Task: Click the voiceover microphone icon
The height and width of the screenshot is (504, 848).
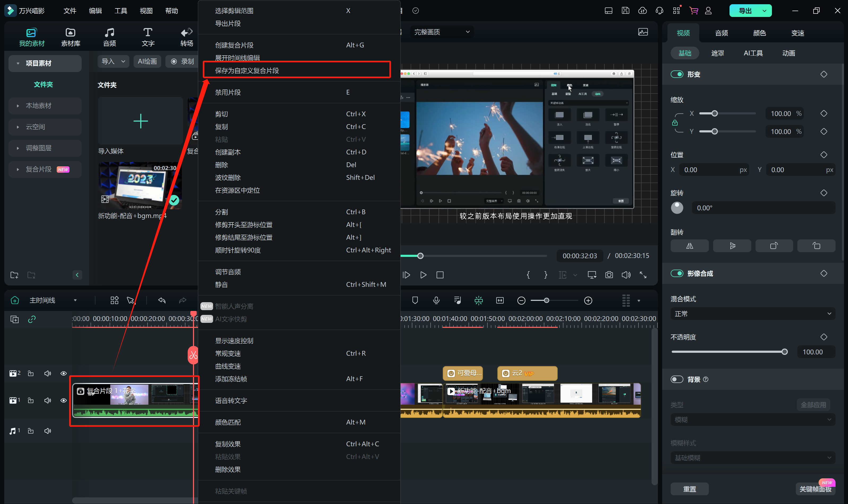Action: pos(436,300)
